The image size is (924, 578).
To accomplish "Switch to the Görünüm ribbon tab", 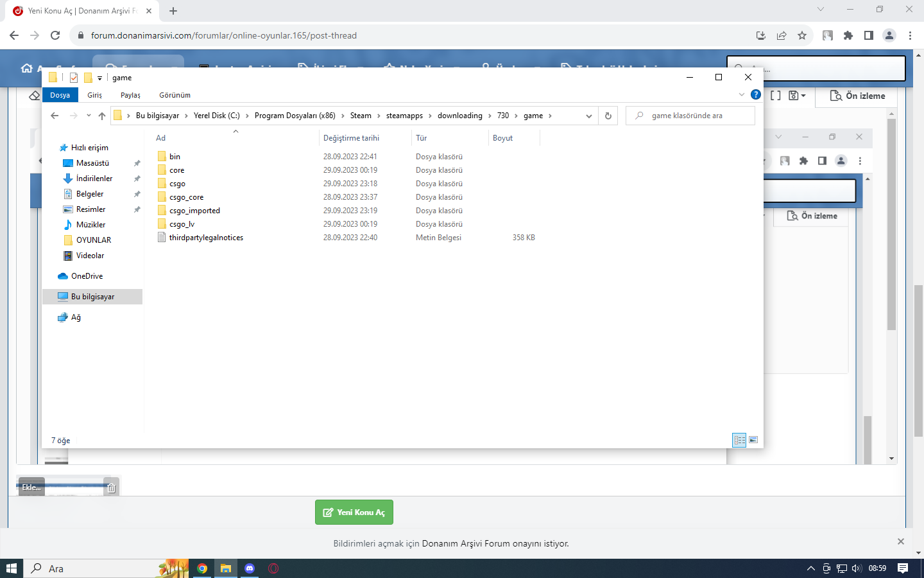I will click(x=175, y=95).
